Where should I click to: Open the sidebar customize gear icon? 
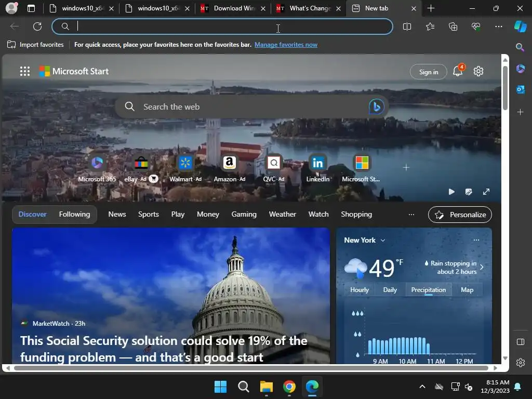click(x=521, y=363)
